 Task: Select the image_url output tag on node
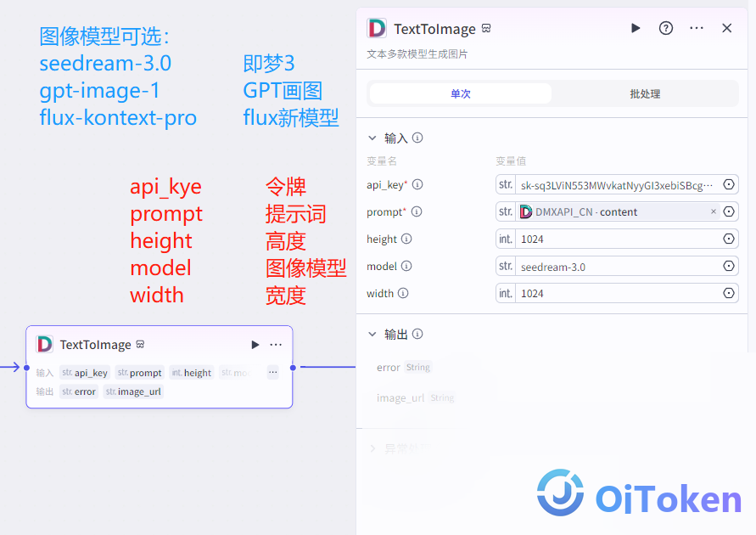click(133, 391)
